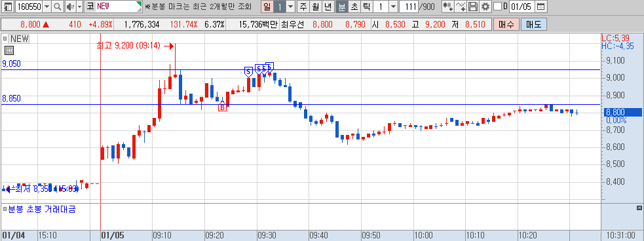The width and height of the screenshot is (644, 241).
Task: Click the note 분봉 마크는 최근 2개월만 조회
Action: point(198,7)
